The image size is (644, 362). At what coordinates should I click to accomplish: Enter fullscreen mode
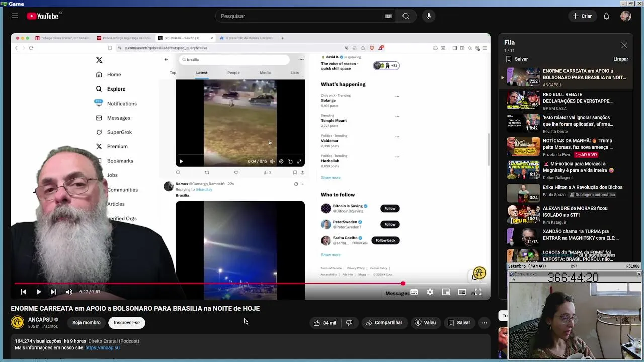478,292
